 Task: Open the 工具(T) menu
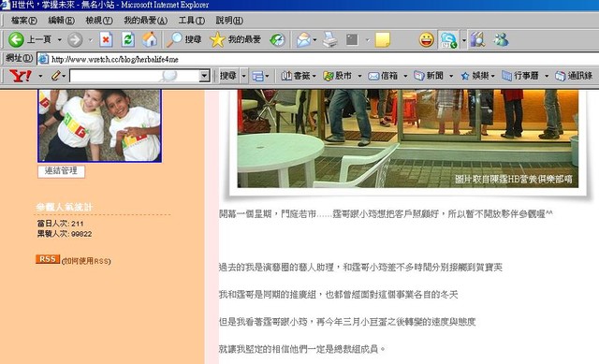(x=192, y=21)
